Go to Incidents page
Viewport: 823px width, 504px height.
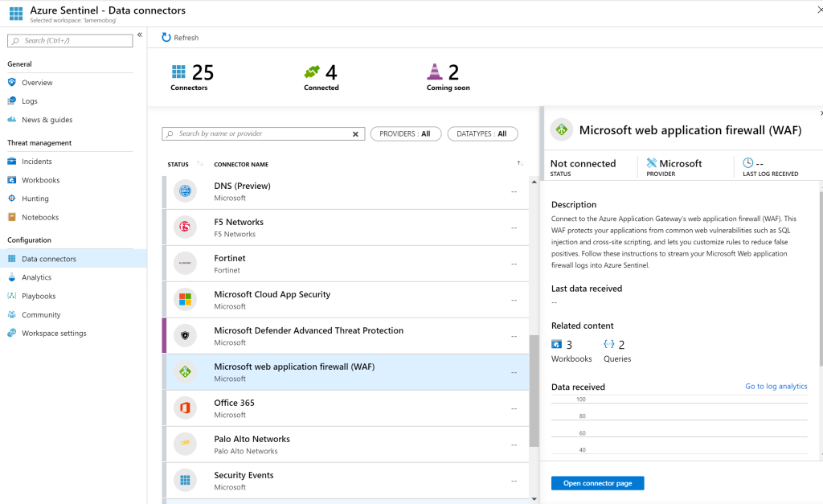tap(37, 162)
